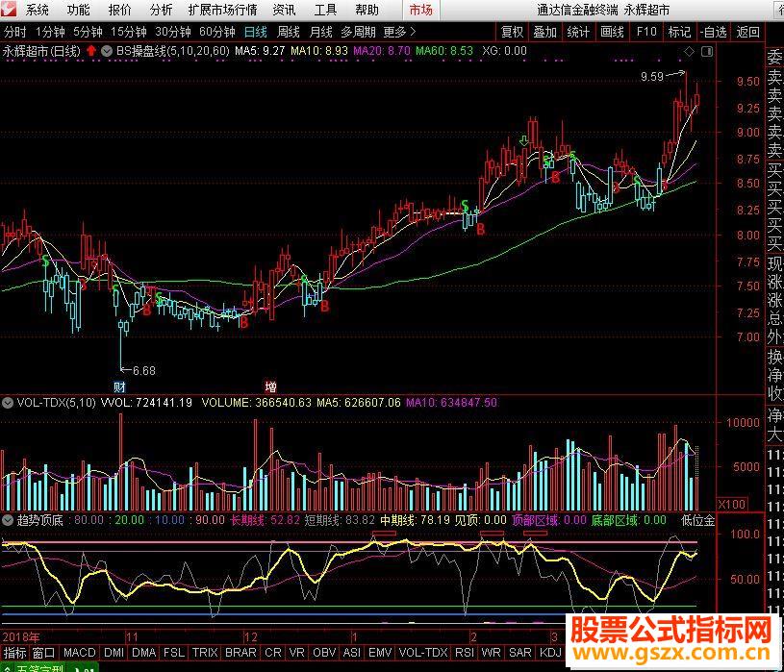This screenshot has height=672, width=784.
Task: Click the 统计 statistics button
Action: click(578, 32)
